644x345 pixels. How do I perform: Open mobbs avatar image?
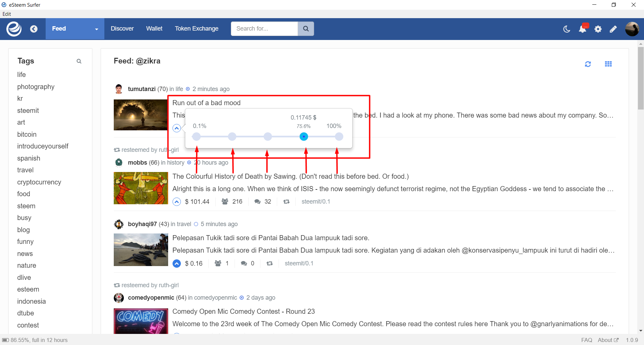pyautogui.click(x=119, y=163)
